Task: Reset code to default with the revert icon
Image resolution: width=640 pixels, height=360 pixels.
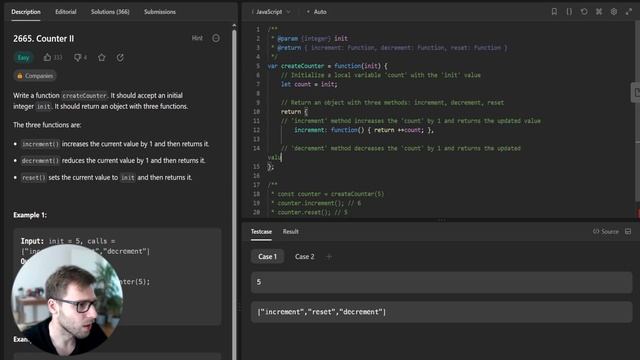Action: pyautogui.click(x=584, y=12)
